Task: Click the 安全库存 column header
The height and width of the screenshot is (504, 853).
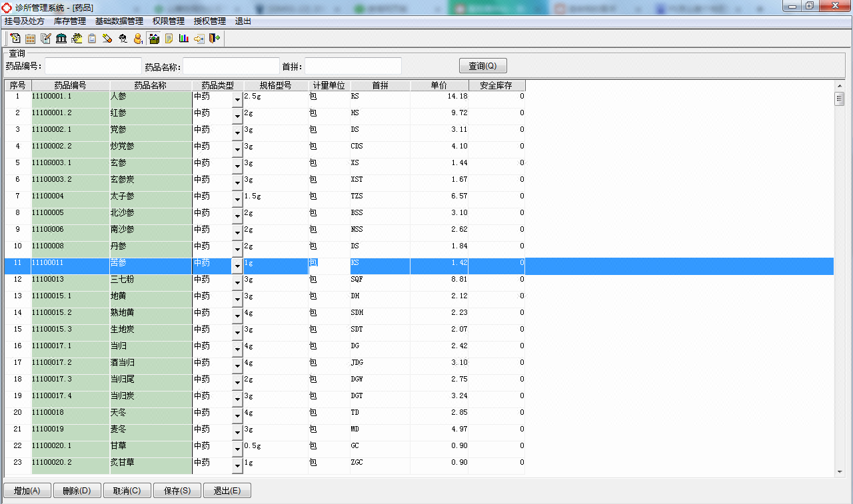Action: pos(496,85)
